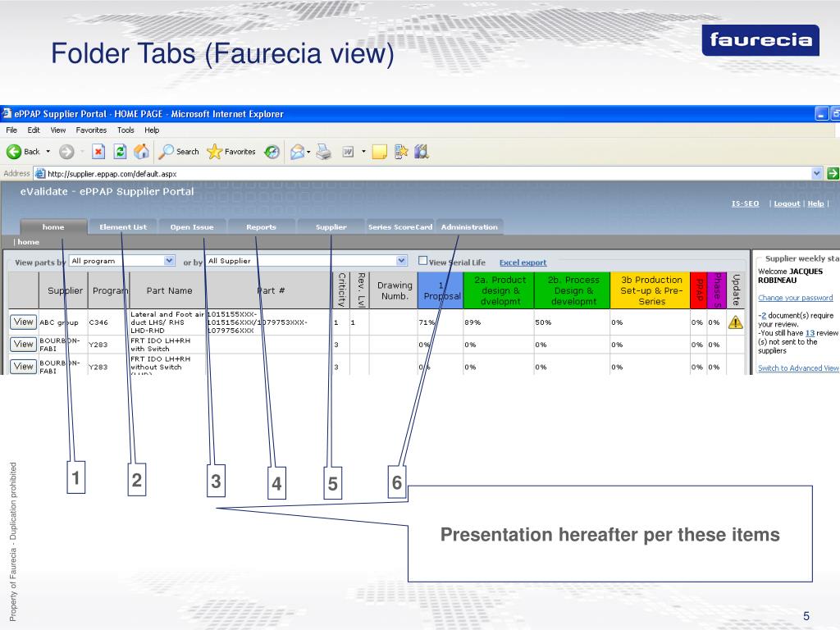Viewport: 840px width, 630px height.
Task: Open the Tools menu
Action: [126, 130]
